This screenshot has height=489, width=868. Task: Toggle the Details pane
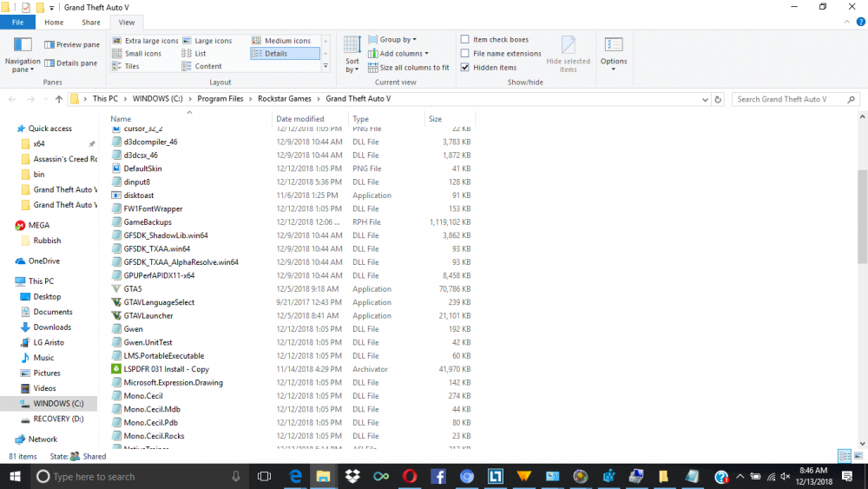(71, 63)
